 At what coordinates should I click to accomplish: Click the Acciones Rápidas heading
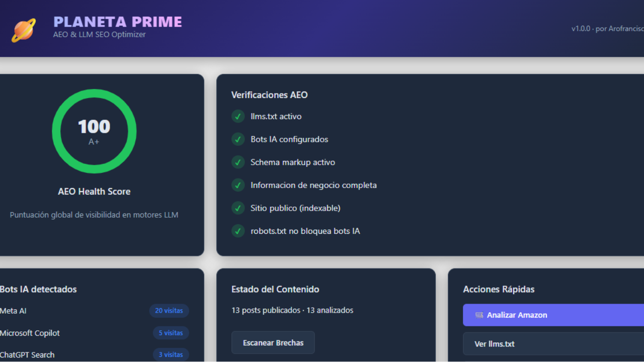[499, 290]
